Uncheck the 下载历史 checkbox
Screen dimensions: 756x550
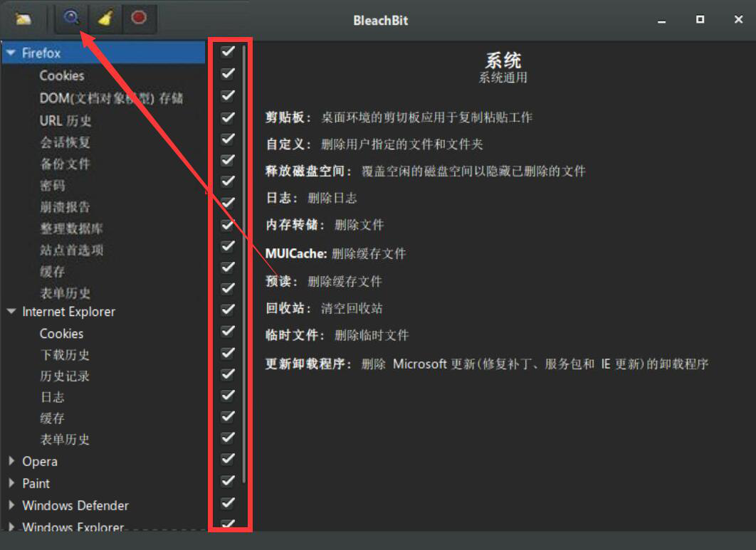(228, 353)
